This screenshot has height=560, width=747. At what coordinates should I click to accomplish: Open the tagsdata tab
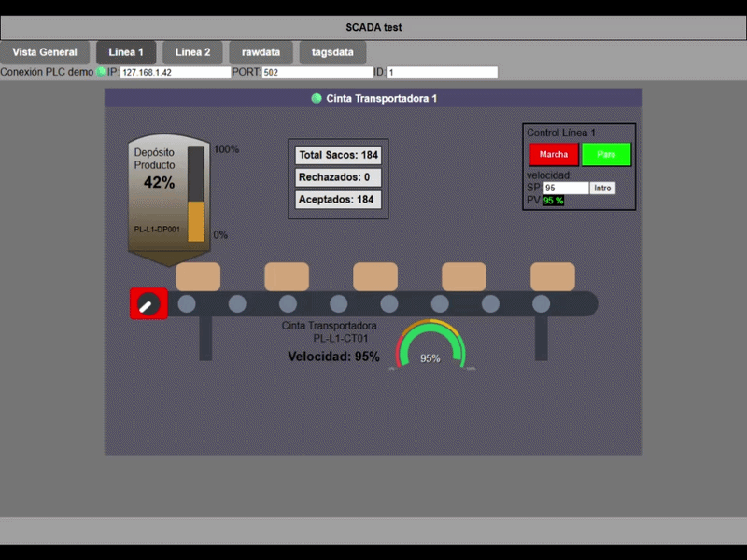click(331, 52)
